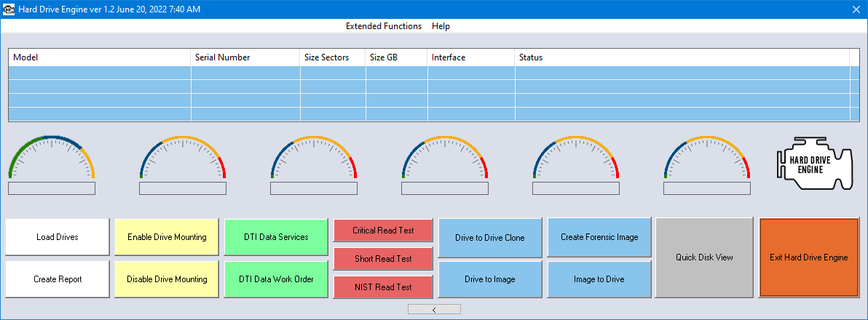Click the Create Report button
Screen dimensions: 868x320
point(58,279)
